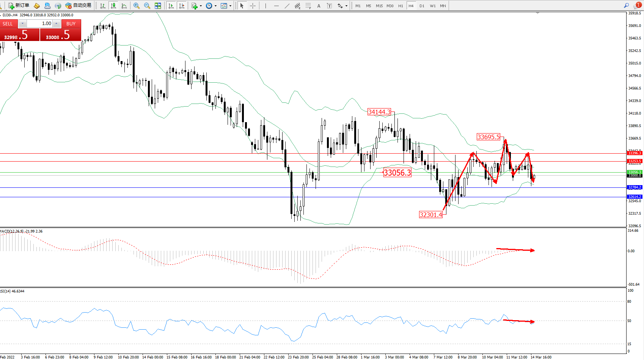Switch to the M15 timeframe
Screen dimensions: 644x360
coord(379,6)
